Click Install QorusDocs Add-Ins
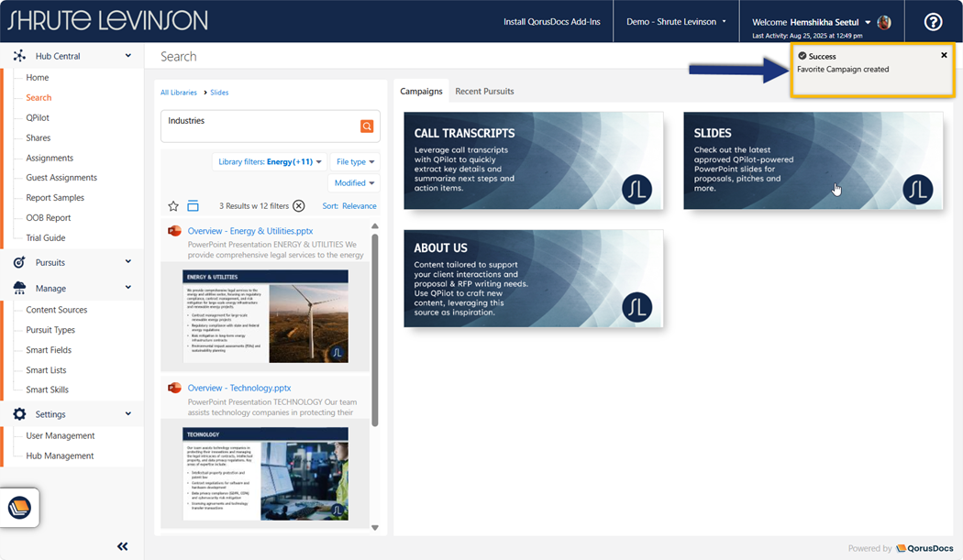The width and height of the screenshot is (963, 560). [x=550, y=22]
